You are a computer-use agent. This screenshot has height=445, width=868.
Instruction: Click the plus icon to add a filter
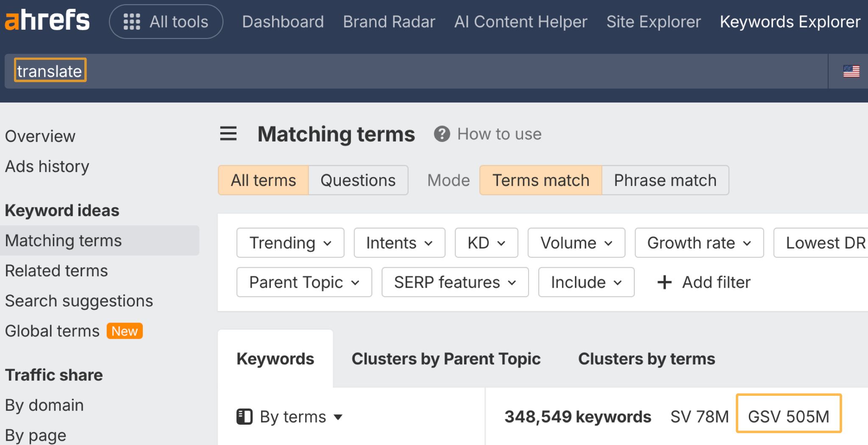(x=664, y=282)
